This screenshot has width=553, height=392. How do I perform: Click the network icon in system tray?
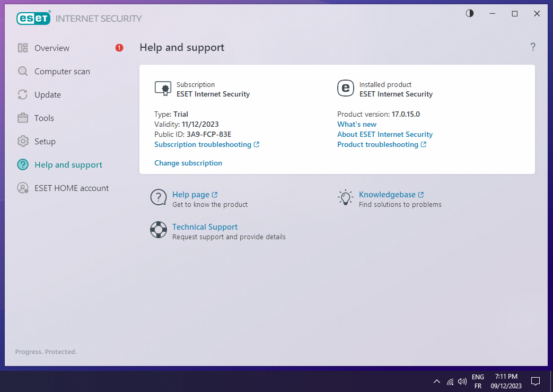pos(450,381)
